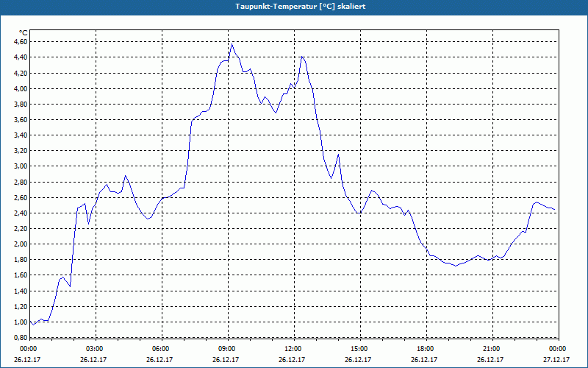This screenshot has height=368, width=588.
Task: Pick the 09:00 time label
Action: tap(228, 349)
